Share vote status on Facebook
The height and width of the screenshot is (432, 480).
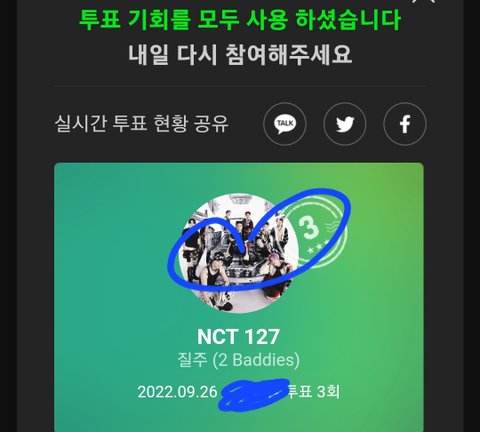coord(405,124)
